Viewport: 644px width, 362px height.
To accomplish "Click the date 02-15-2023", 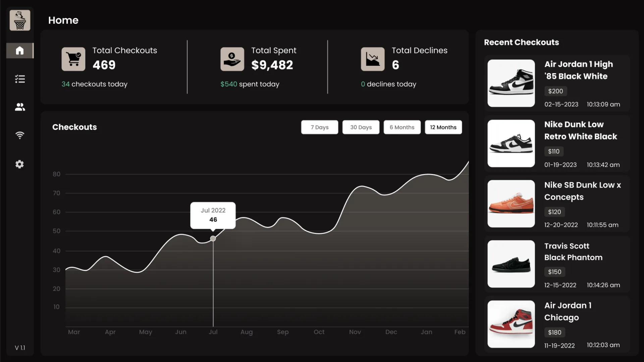I will [561, 104].
